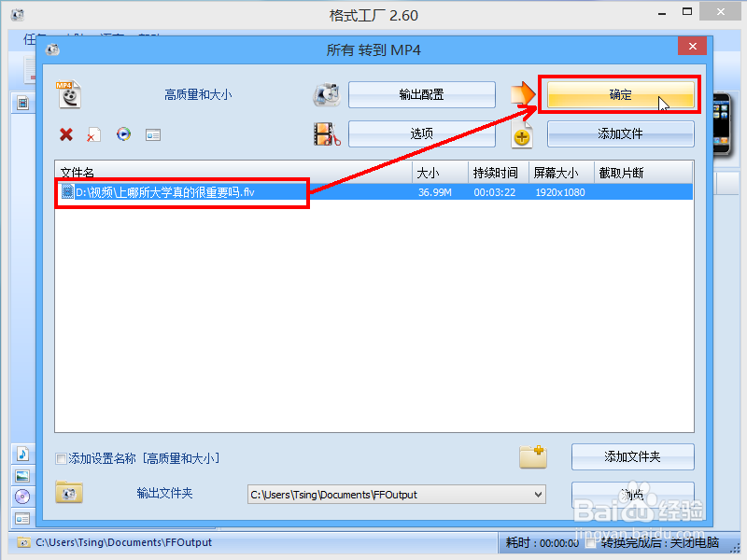Toggle 添加设置名称 checkbox
Screen dimensions: 747x560
pos(61,458)
